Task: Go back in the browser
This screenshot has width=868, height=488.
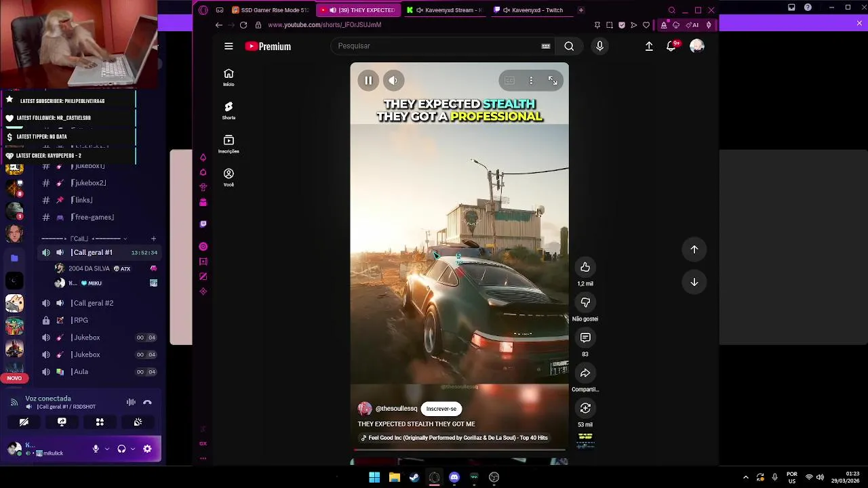Action: 219,25
